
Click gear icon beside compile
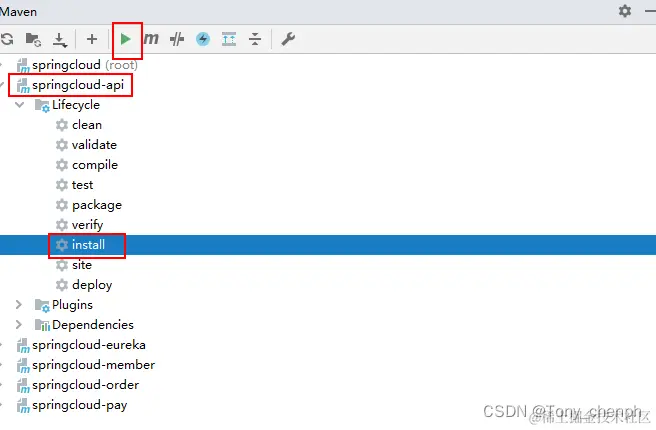[62, 165]
